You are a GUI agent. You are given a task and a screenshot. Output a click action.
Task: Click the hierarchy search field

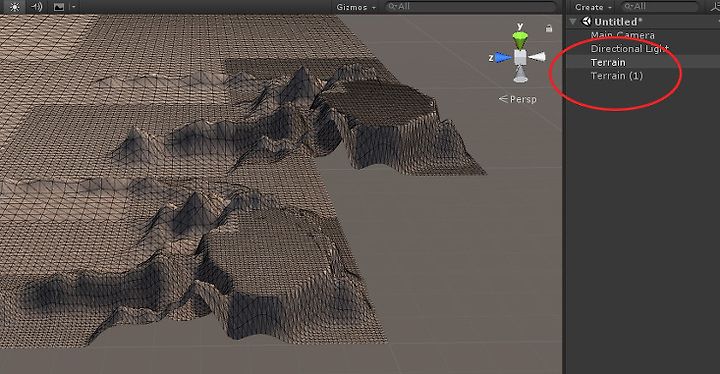[x=661, y=6]
